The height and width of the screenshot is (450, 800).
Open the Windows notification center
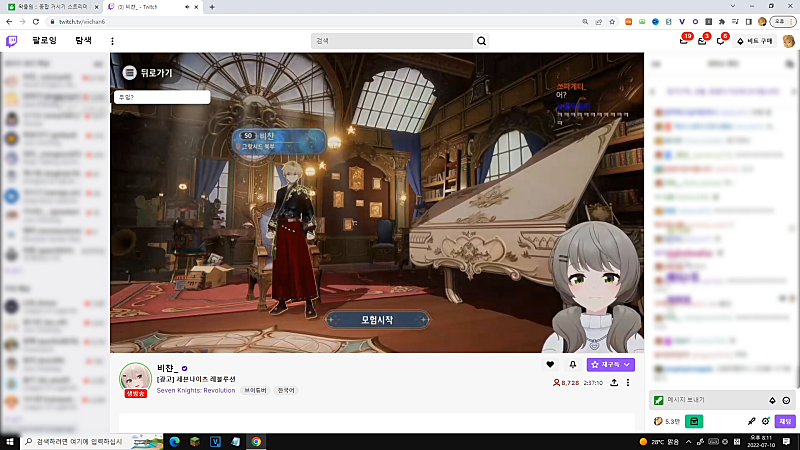(786, 442)
